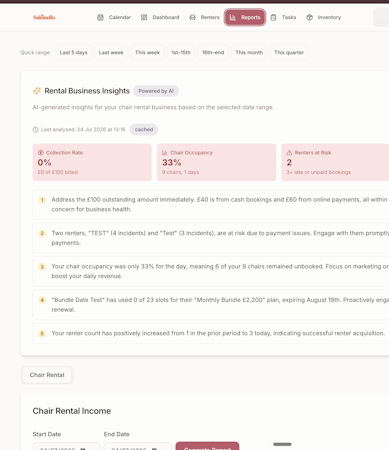389x450 pixels.
Task: Click insight number 4 badge
Action: (42, 300)
